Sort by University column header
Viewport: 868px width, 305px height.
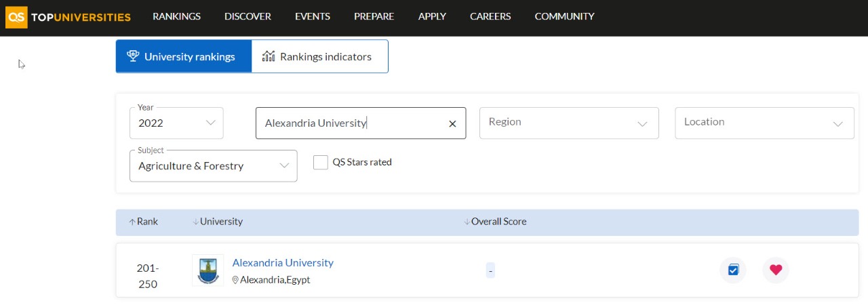218,222
